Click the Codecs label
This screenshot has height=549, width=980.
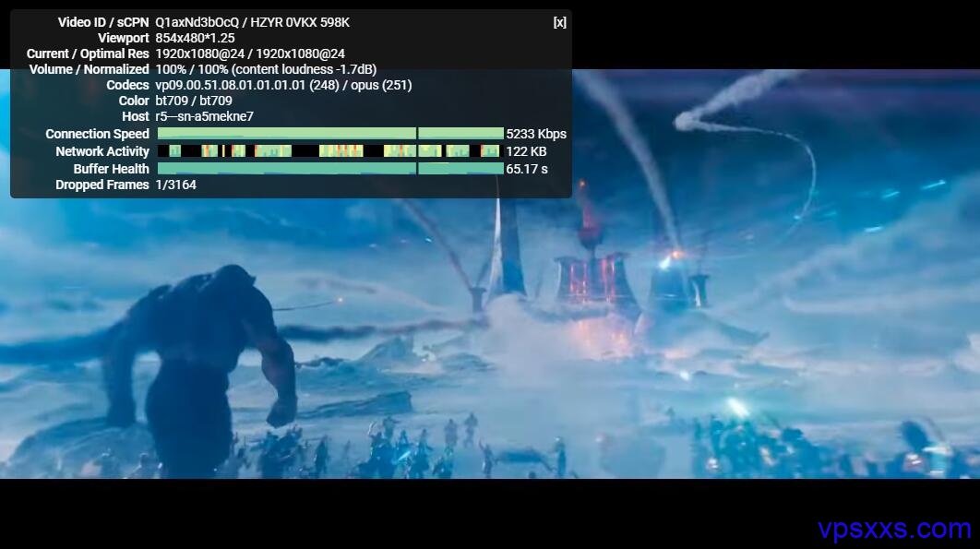127,85
